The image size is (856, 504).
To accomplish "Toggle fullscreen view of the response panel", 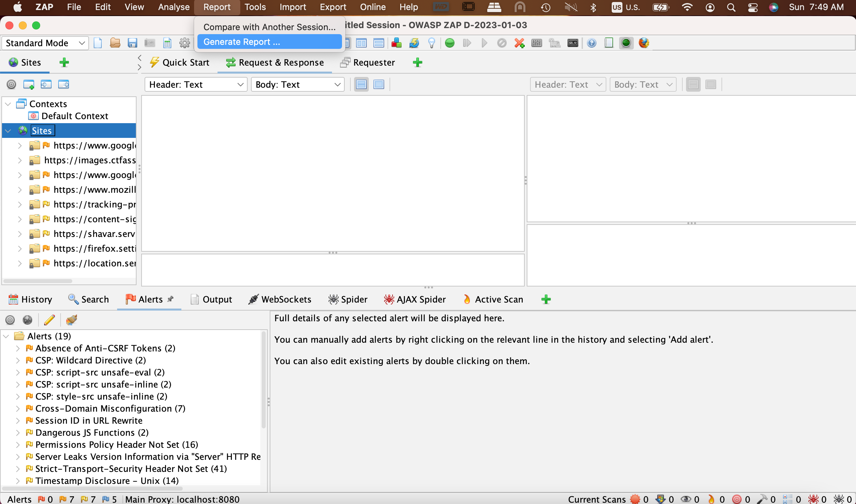I will (x=711, y=84).
